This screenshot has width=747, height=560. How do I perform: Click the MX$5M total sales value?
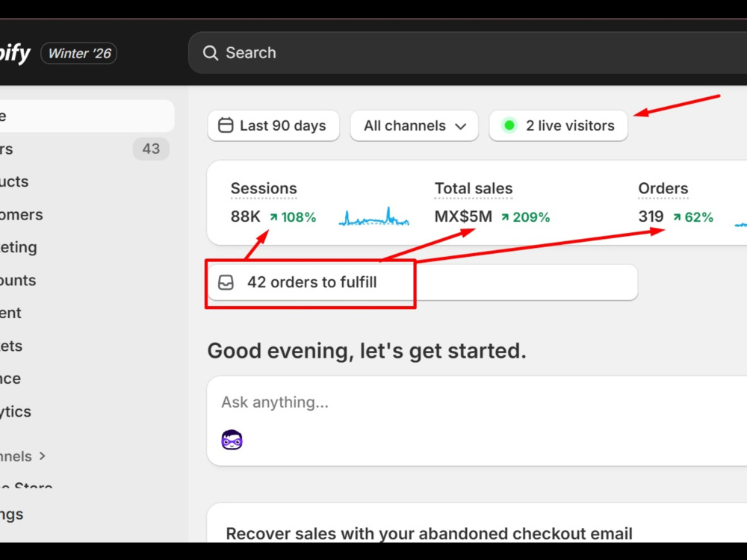(463, 217)
